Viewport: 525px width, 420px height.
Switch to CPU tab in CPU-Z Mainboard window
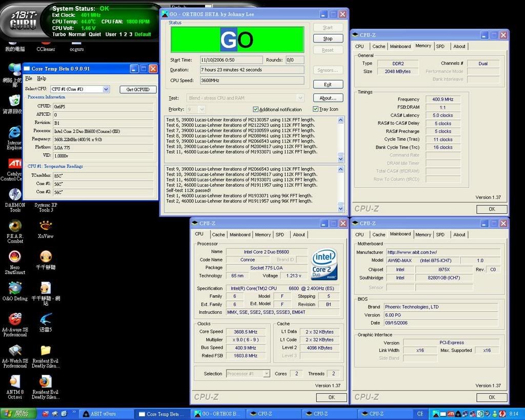(359, 234)
